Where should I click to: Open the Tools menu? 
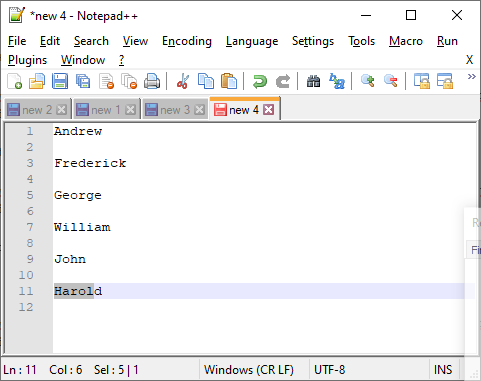[361, 41]
